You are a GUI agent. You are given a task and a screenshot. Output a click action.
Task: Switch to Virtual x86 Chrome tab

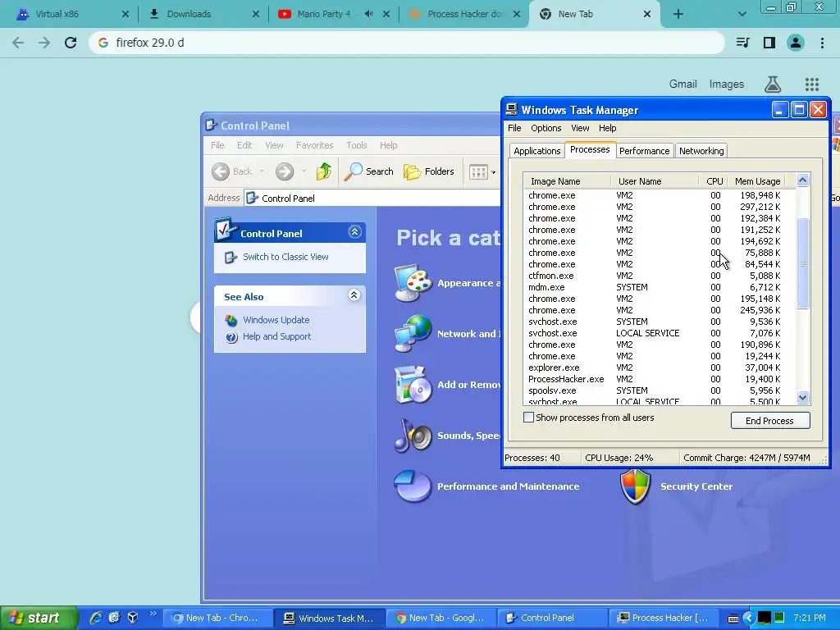pos(73,14)
